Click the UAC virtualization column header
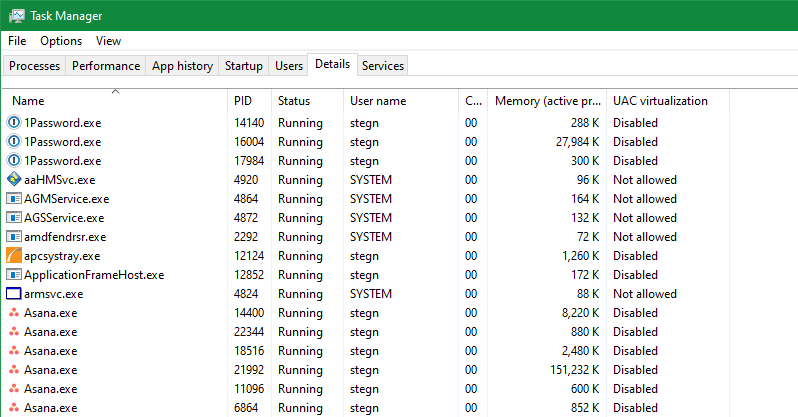Viewport: 798px width, 417px height. coord(660,101)
